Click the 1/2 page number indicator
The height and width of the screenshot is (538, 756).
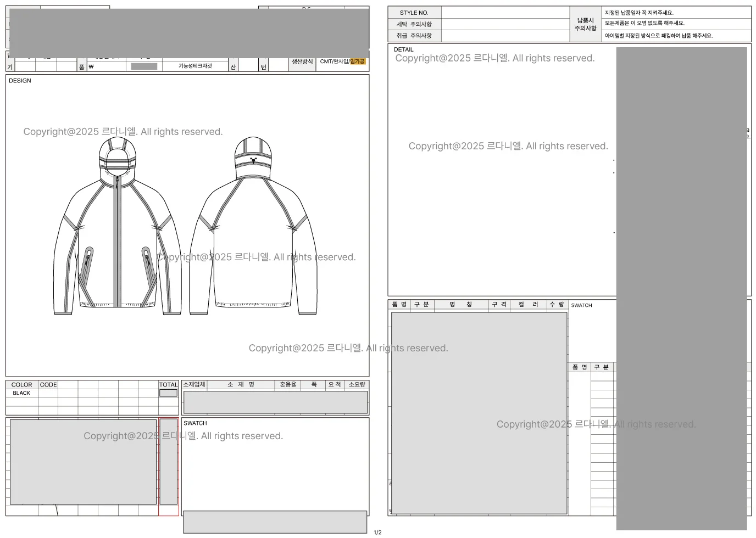(377, 533)
